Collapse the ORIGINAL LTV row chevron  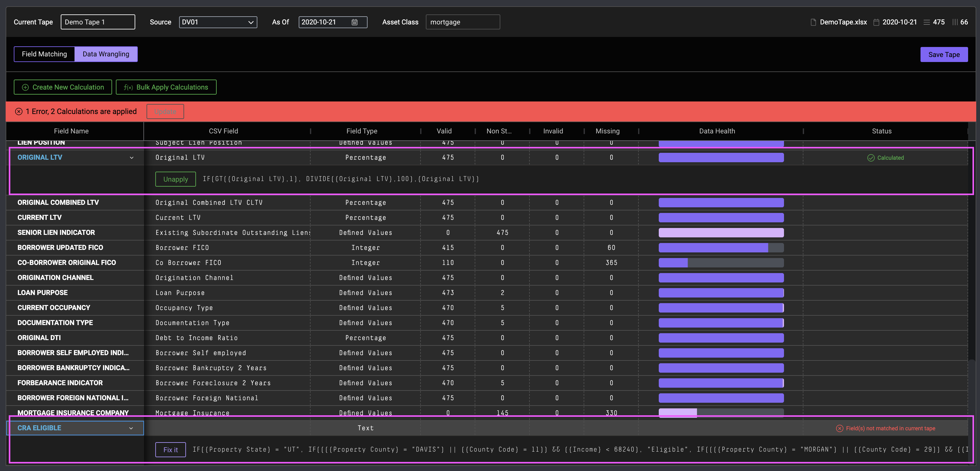(132, 158)
